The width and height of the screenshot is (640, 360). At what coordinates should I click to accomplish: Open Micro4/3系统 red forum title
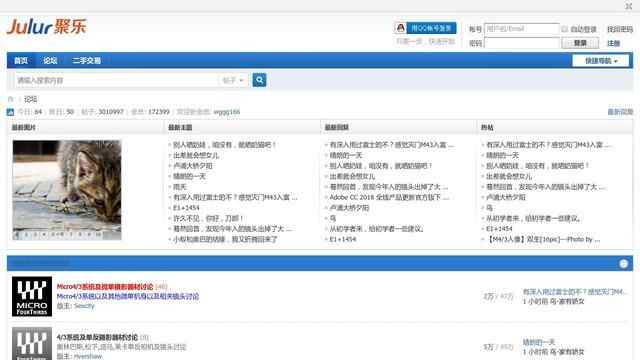(105, 287)
